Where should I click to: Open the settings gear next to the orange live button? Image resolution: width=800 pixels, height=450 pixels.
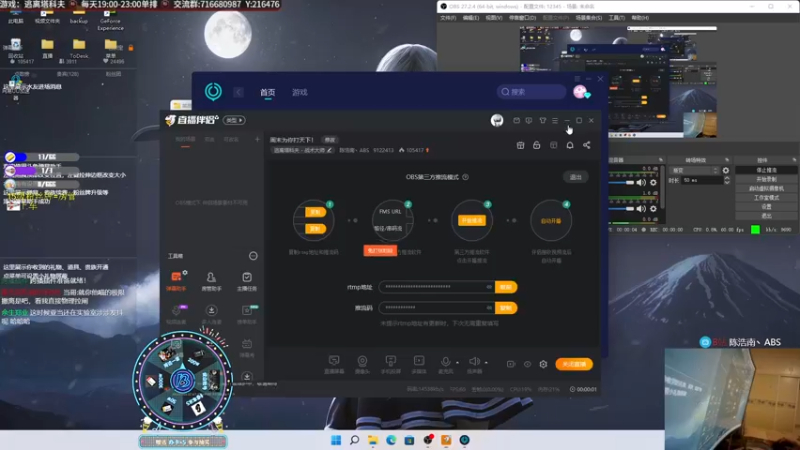pos(543,364)
